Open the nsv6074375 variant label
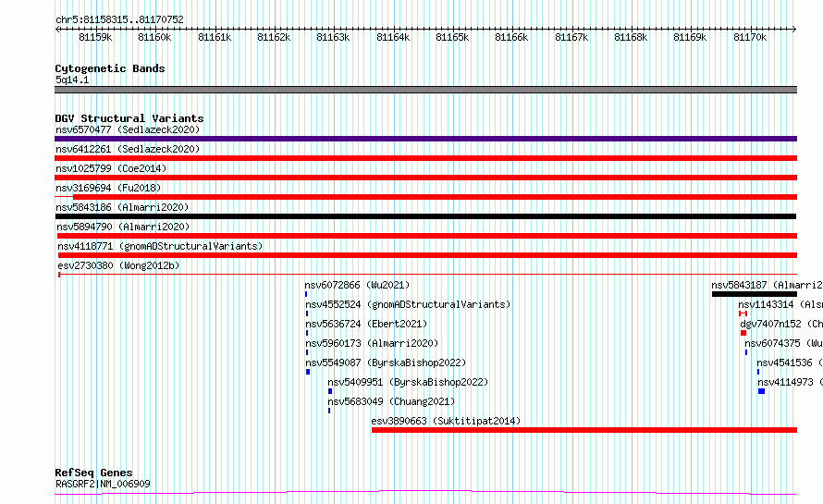The width and height of the screenshot is (823, 504). 783,343
